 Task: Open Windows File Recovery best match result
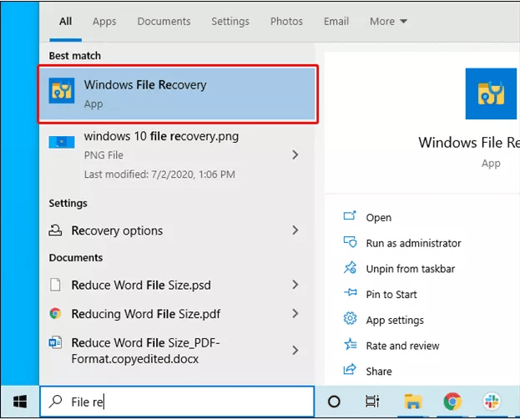click(178, 94)
